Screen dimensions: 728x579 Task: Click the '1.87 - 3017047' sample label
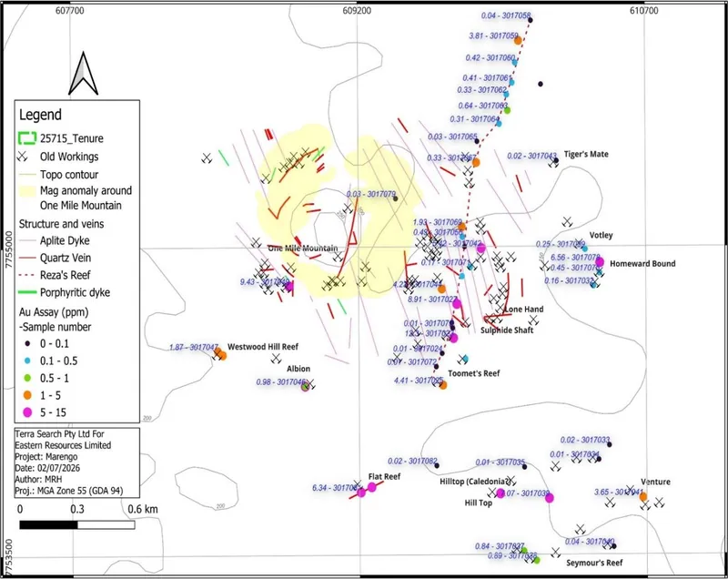click(x=194, y=347)
